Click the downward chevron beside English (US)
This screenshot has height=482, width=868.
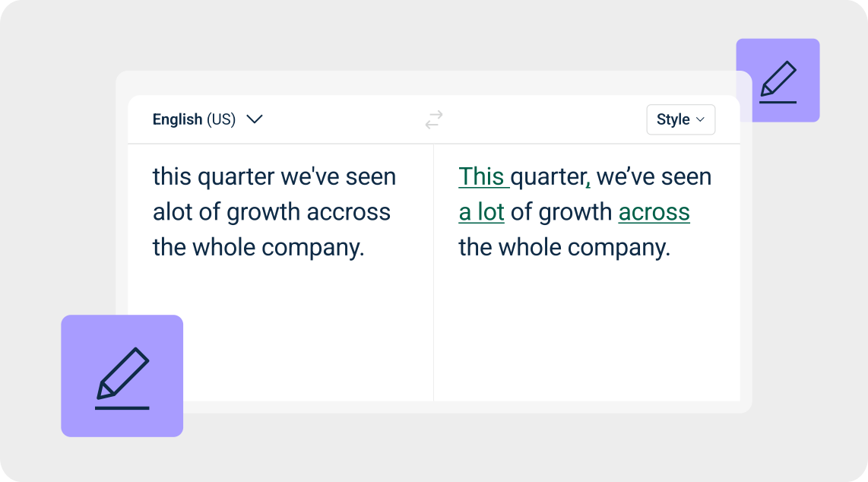(255, 119)
